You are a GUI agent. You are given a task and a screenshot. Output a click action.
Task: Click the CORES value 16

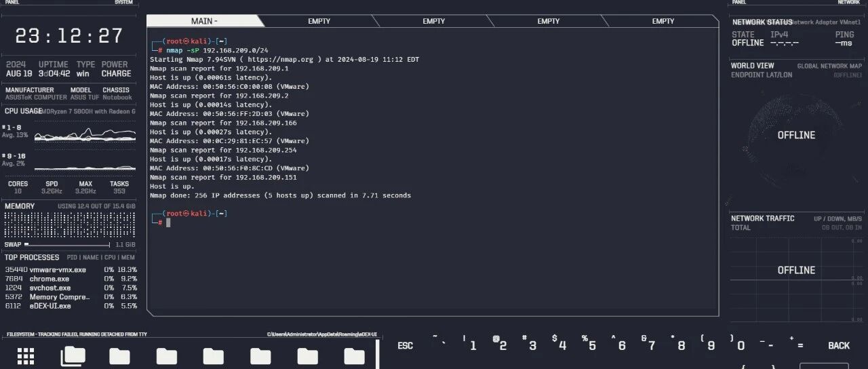pyautogui.click(x=18, y=191)
